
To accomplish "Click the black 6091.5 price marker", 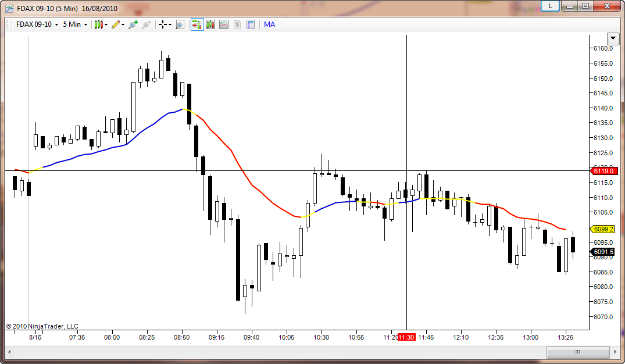I will click(x=603, y=252).
